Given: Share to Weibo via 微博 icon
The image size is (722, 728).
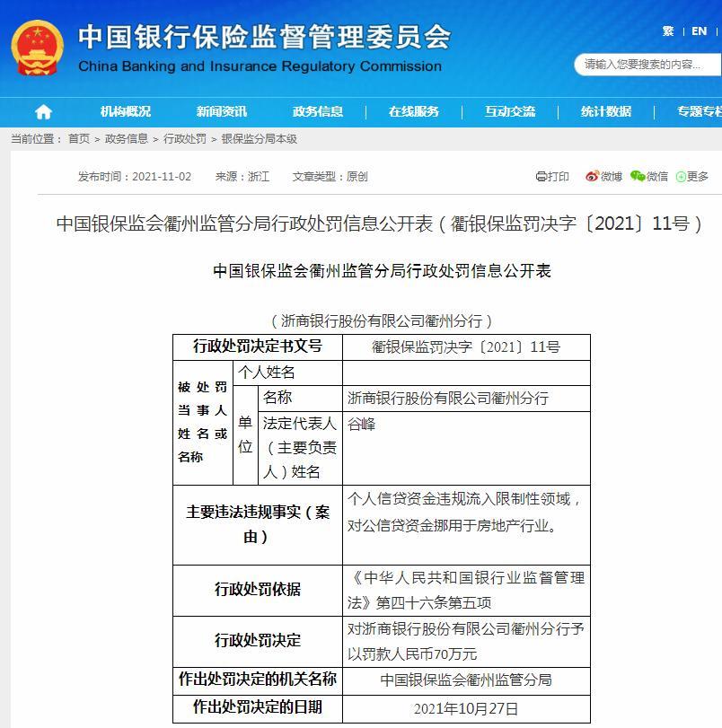Looking at the screenshot, I should tap(603, 177).
